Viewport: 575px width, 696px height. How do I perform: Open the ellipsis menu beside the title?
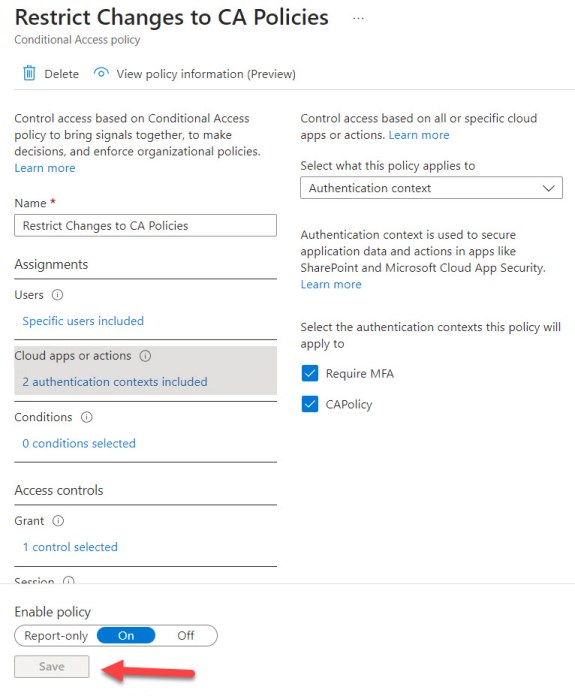(358, 18)
